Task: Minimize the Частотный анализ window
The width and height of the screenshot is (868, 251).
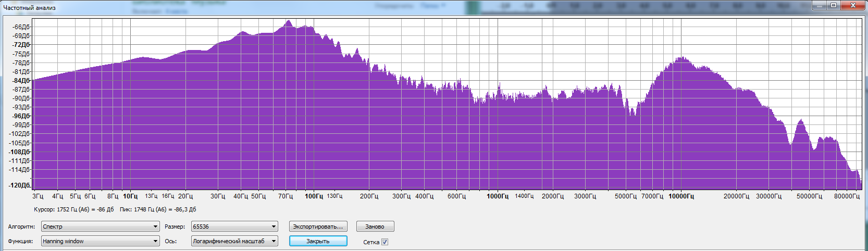Action: point(820,5)
